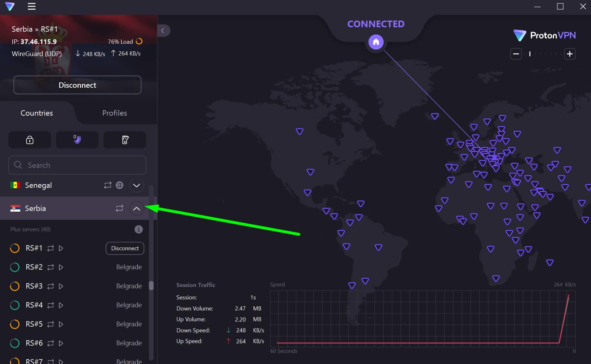
Task: Click the ProtonVPN logo in title bar
Action: coord(10,6)
